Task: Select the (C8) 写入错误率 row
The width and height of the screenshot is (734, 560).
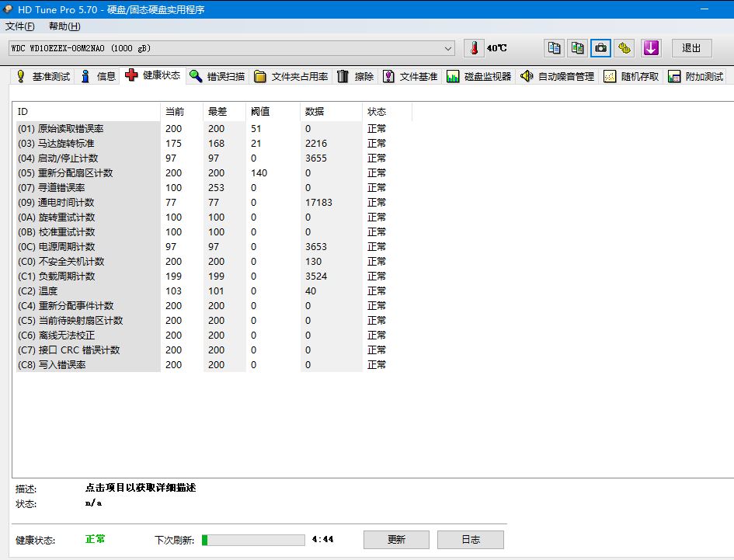Action: pos(213,365)
